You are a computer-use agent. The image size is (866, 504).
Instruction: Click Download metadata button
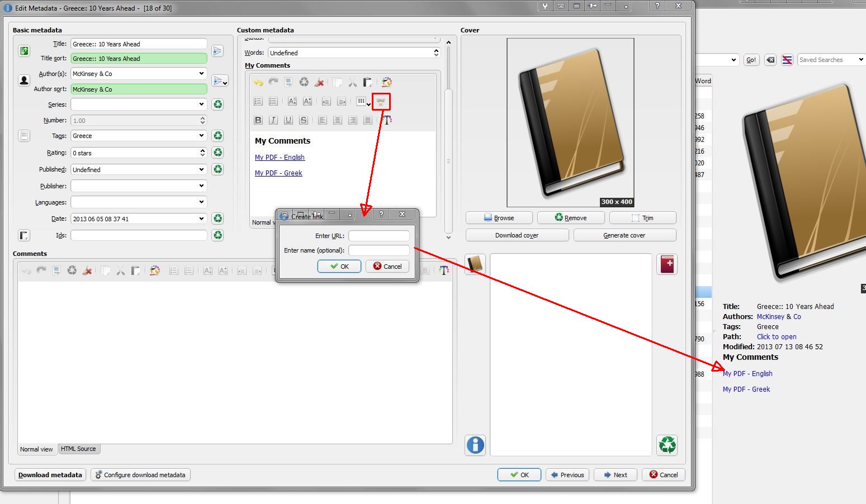(50, 475)
